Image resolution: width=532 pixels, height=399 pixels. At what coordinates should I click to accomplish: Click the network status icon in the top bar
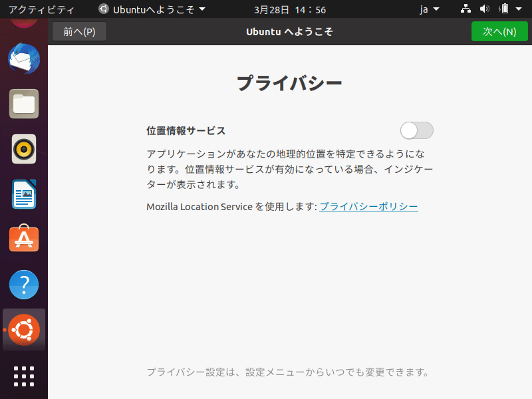(465, 9)
